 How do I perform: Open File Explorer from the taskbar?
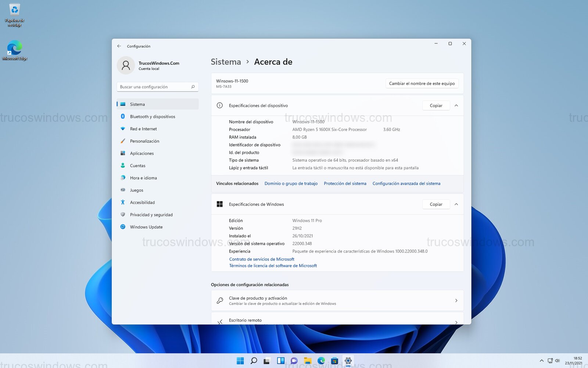(307, 361)
